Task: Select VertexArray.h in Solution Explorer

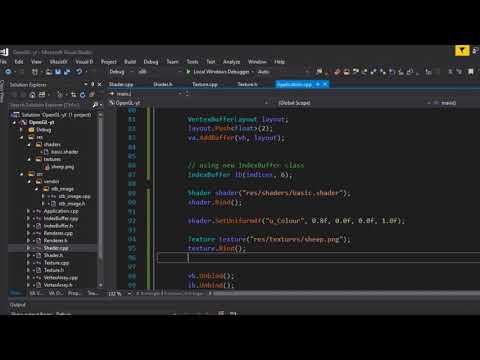Action: click(x=58, y=285)
